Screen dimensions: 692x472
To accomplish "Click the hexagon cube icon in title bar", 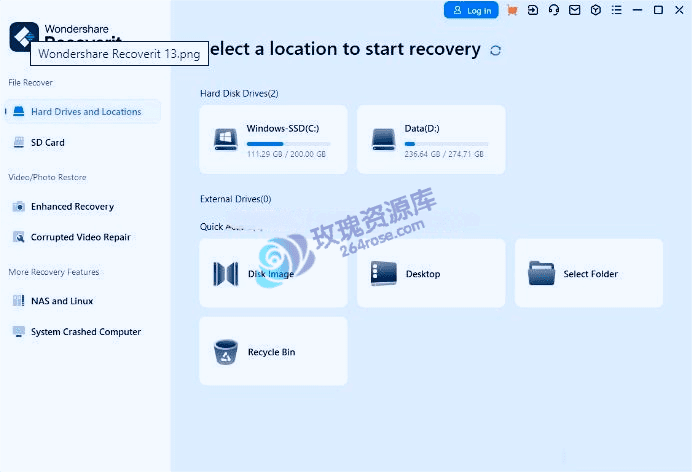I will point(595,10).
